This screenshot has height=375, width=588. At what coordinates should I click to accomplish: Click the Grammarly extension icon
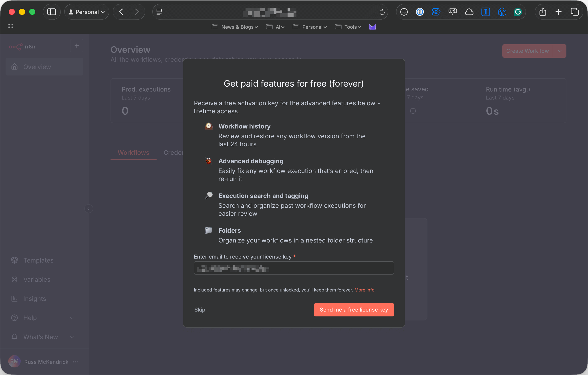click(518, 12)
